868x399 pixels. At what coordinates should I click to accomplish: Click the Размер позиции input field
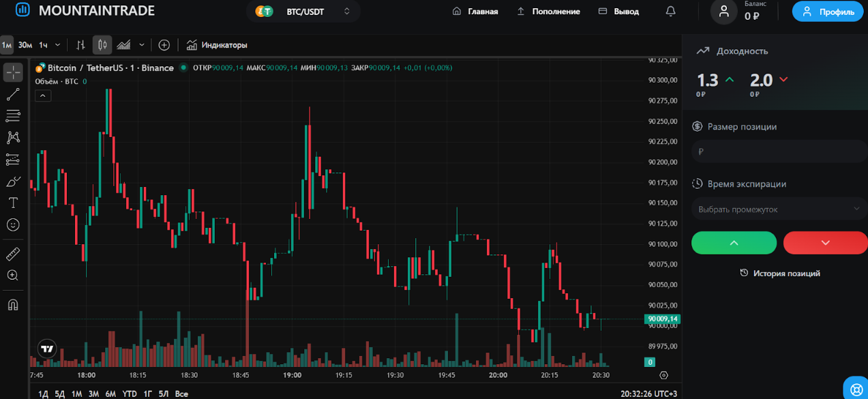tap(778, 152)
